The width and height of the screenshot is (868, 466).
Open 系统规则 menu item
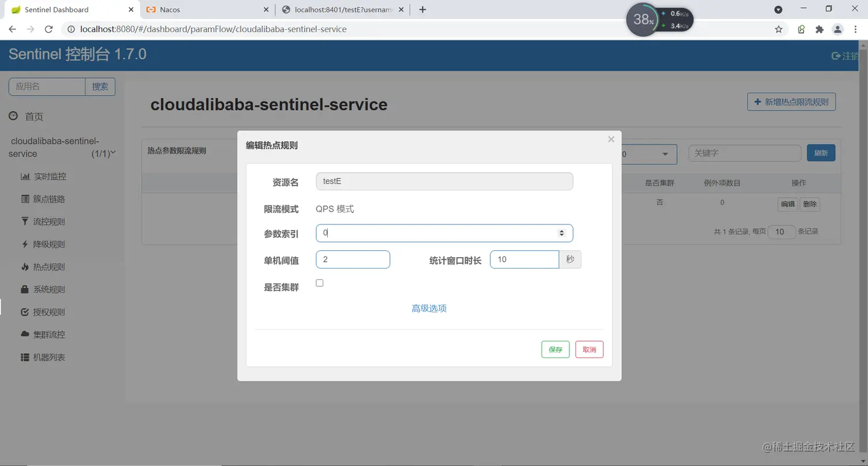pyautogui.click(x=42, y=290)
